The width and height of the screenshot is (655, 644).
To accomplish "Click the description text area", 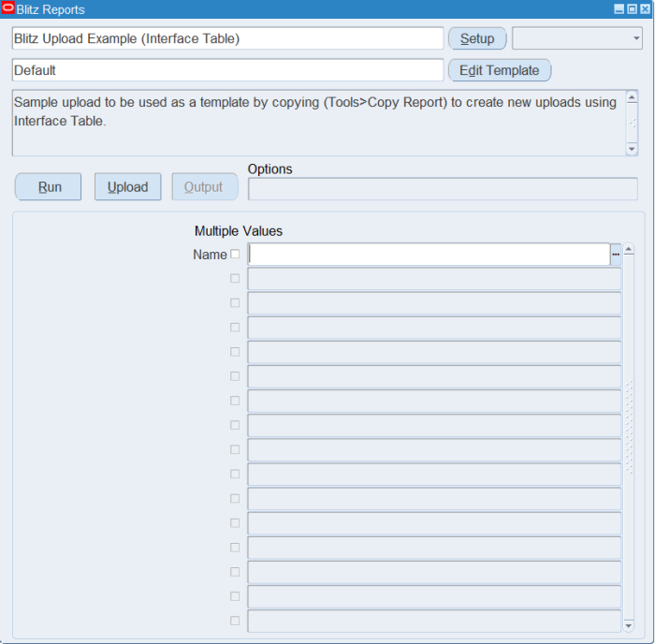I will coord(320,123).
